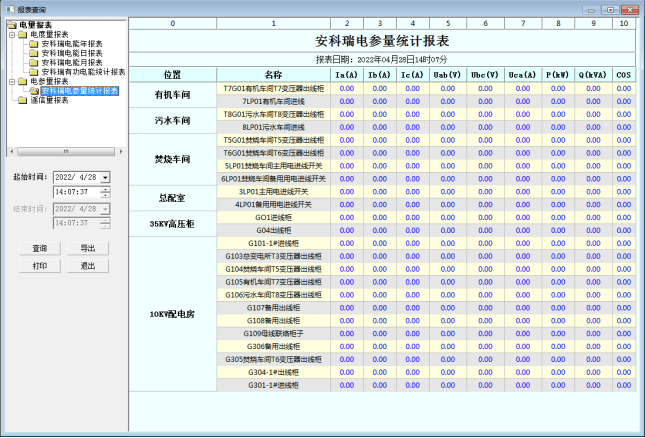Screen dimensions: 645x438
Task: Click the tree scrollbar right arrow
Action: click(121, 152)
